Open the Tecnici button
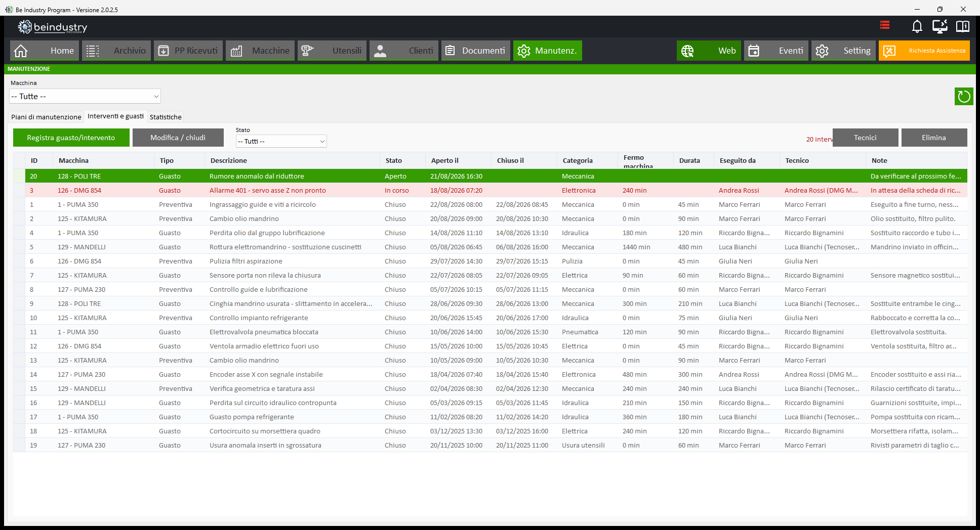 pos(865,138)
